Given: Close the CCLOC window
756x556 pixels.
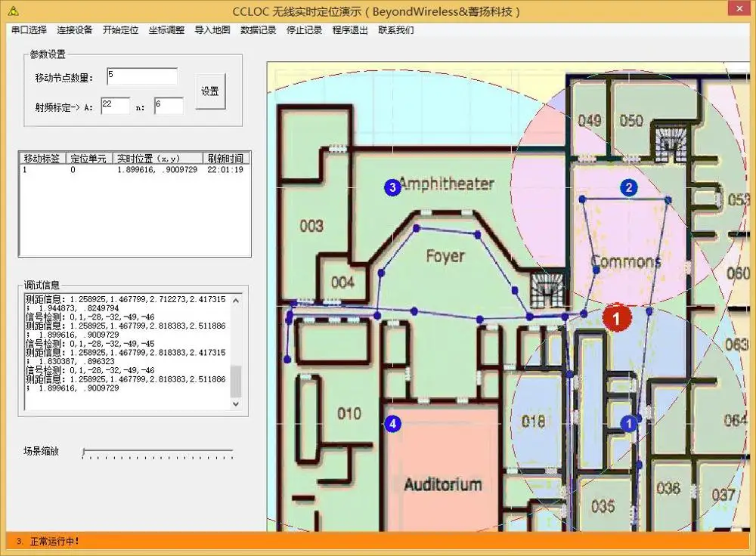Looking at the screenshot, I should click(739, 8).
